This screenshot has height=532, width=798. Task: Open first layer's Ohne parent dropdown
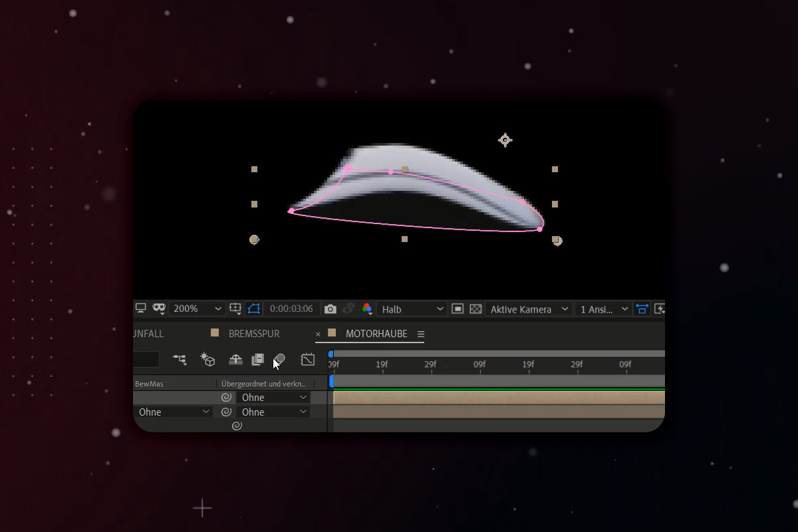click(x=273, y=397)
